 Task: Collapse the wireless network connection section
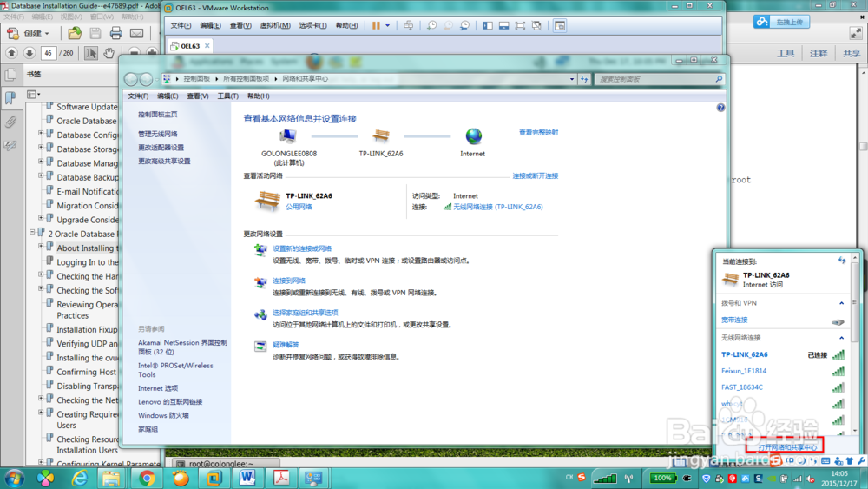[841, 338]
